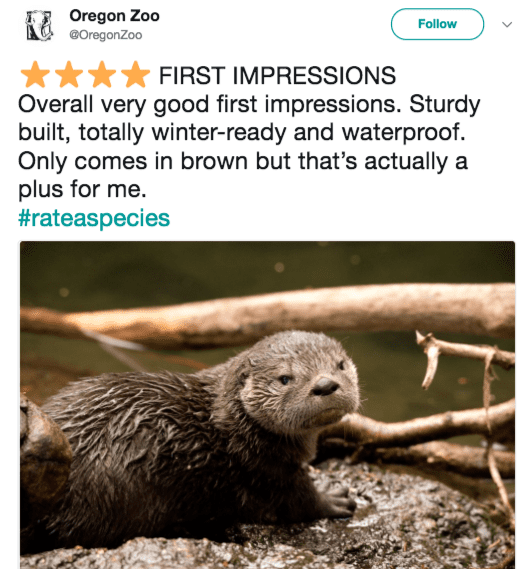Click the second orange star

(x=69, y=74)
